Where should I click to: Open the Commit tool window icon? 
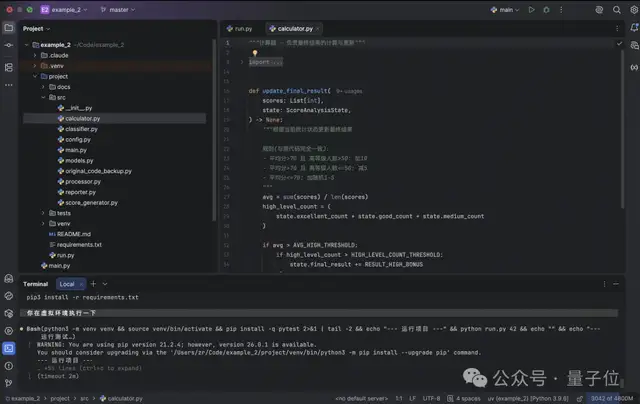click(9, 45)
